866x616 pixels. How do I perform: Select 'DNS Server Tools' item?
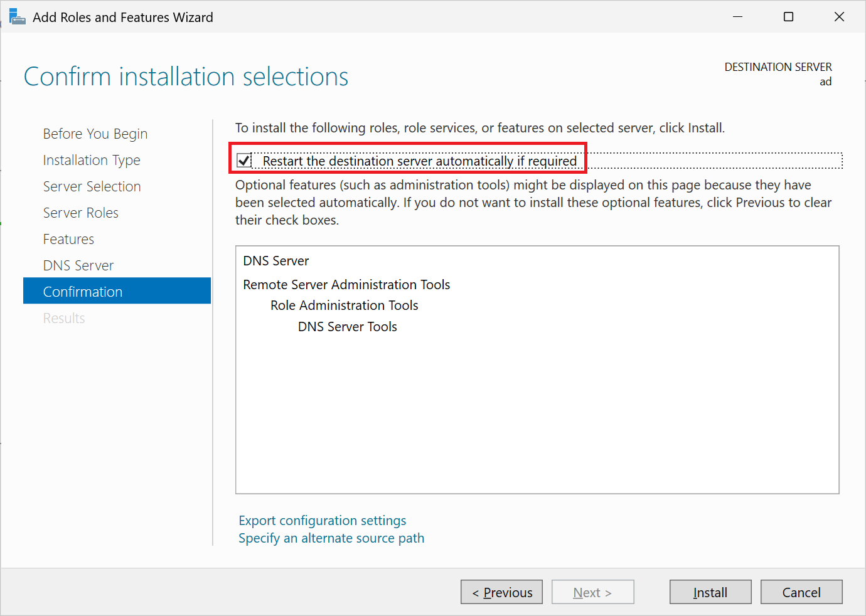(x=348, y=326)
